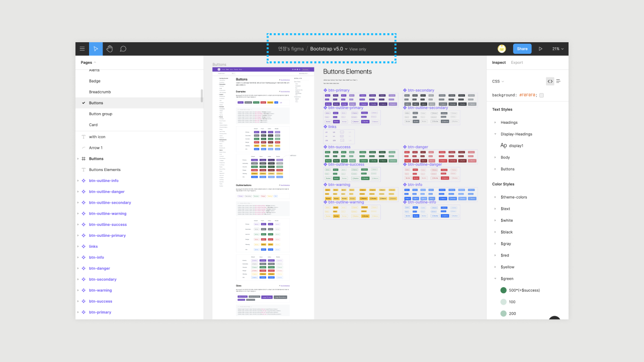Click text icon beside Buttons Elements layer

[x=84, y=170]
